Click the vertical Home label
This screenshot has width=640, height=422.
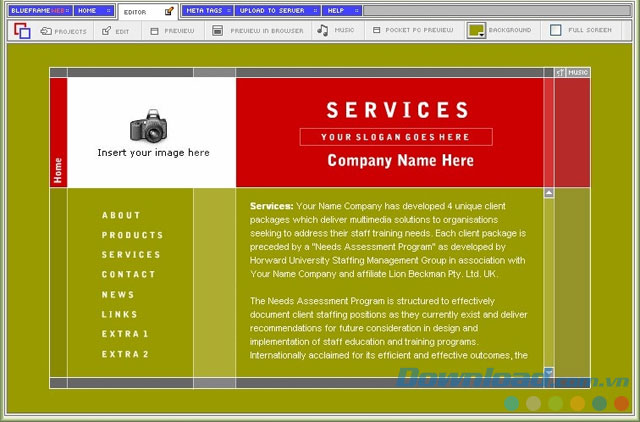[58, 170]
